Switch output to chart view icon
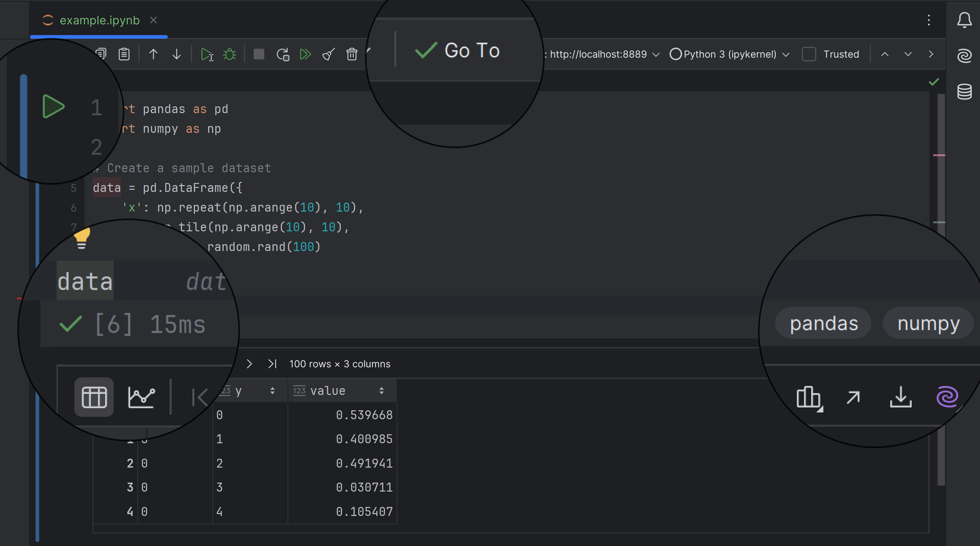Viewport: 980px width, 546px height. click(x=142, y=397)
